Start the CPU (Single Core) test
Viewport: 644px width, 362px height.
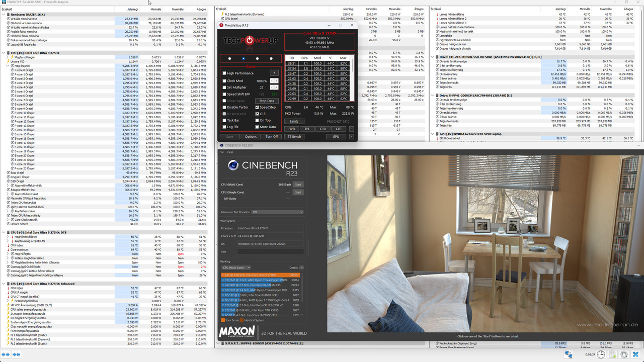tap(298, 192)
